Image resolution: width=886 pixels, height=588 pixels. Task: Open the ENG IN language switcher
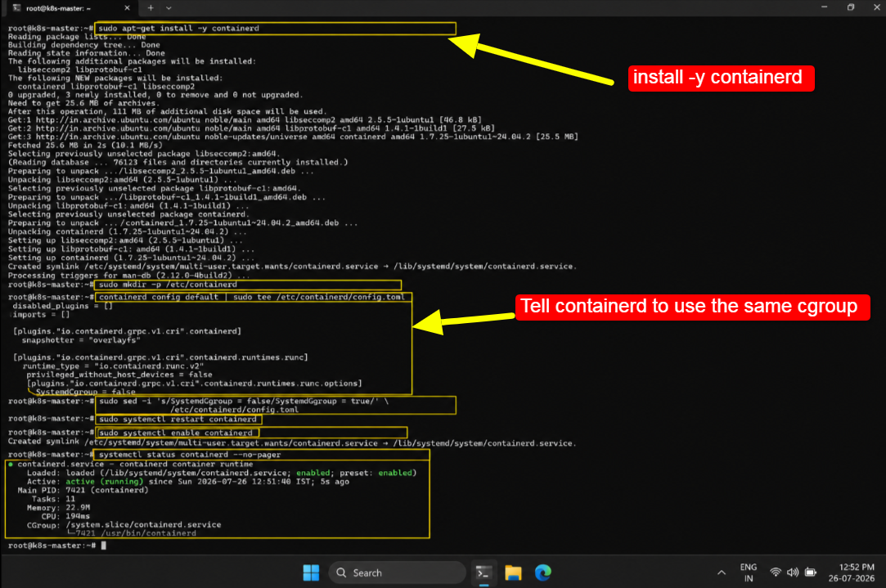click(748, 572)
